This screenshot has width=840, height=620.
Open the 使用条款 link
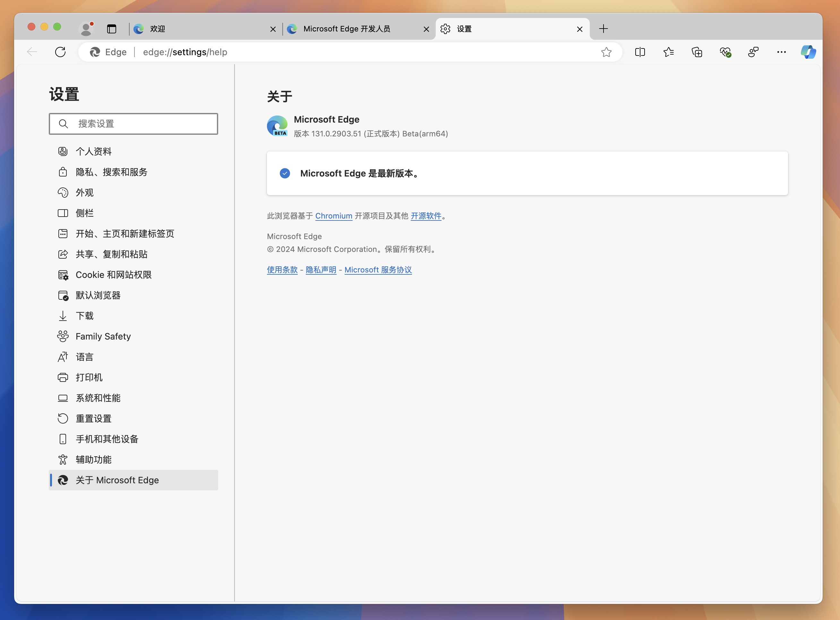pyautogui.click(x=282, y=270)
